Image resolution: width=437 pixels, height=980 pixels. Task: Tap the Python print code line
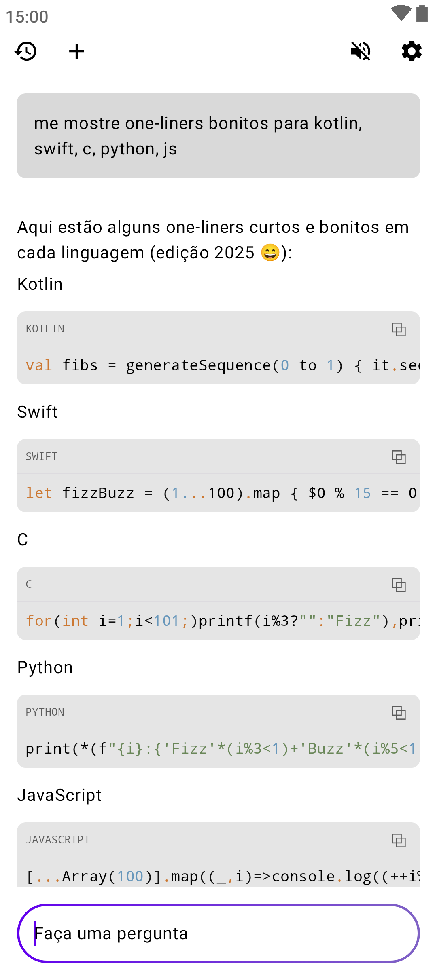pos(218,749)
